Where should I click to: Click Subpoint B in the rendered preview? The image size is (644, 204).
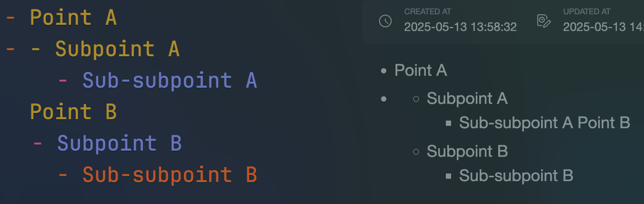[467, 152]
